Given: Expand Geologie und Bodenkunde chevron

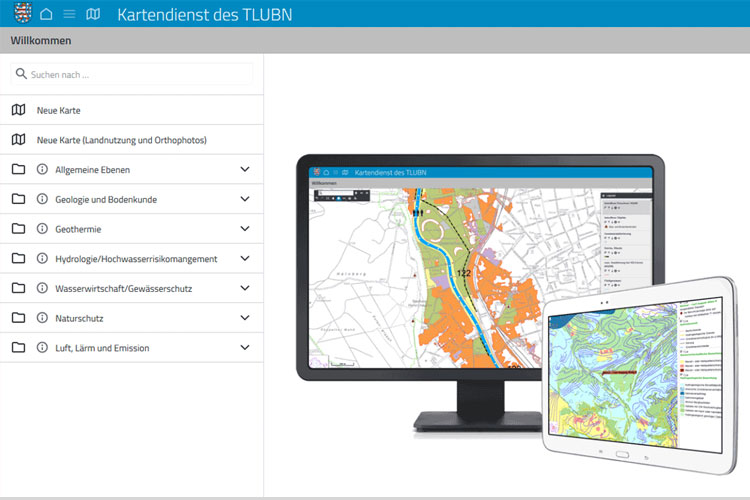Looking at the screenshot, I should [245, 199].
